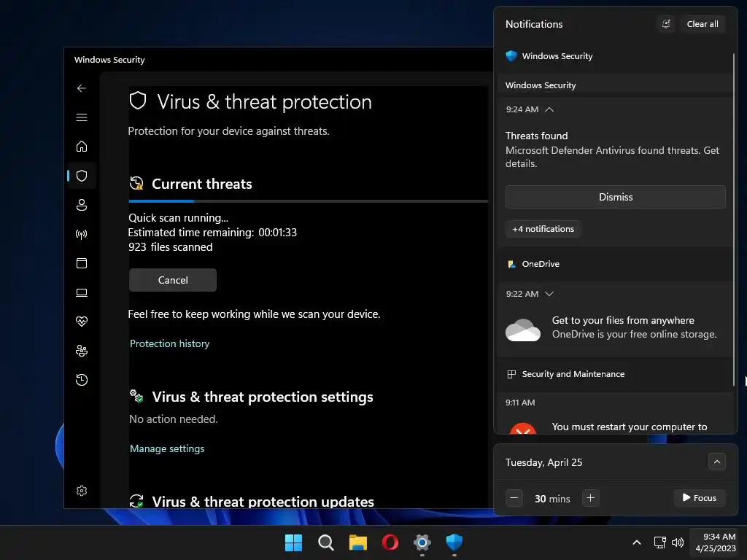Screen dimensions: 747x560
Task: Open File Explorer from the taskbar
Action: [357, 542]
